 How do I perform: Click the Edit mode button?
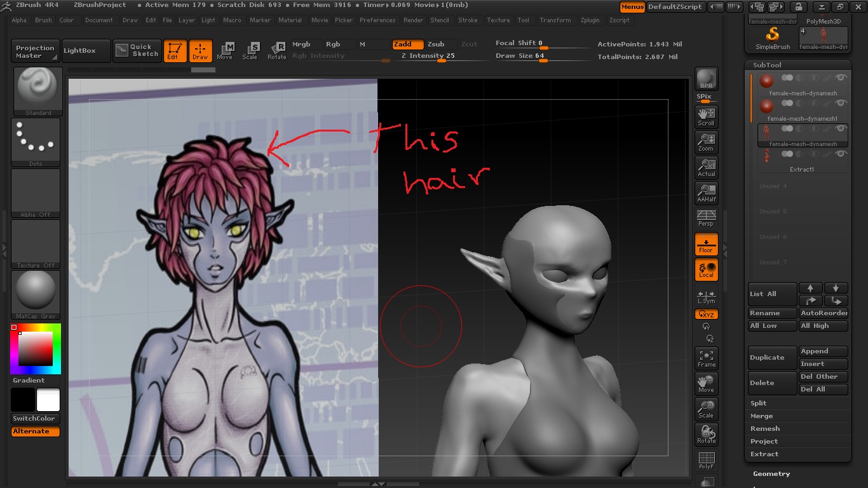click(x=174, y=51)
